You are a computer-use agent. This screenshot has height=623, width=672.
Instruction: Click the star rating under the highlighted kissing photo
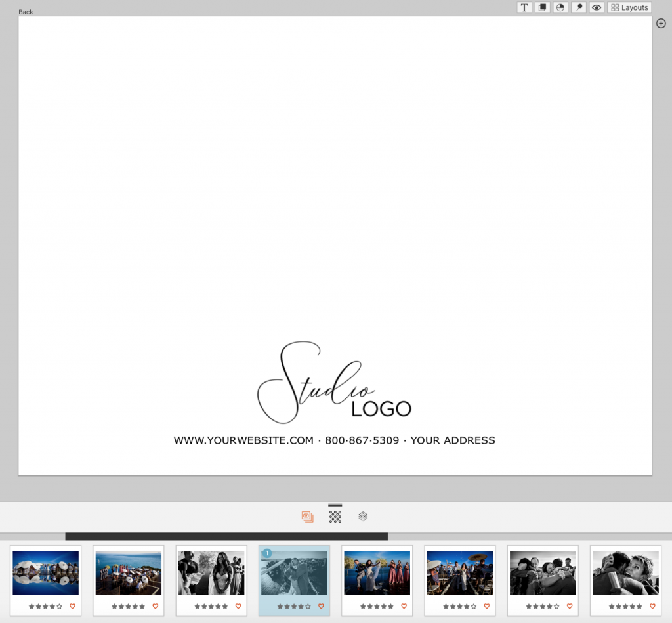coord(294,607)
